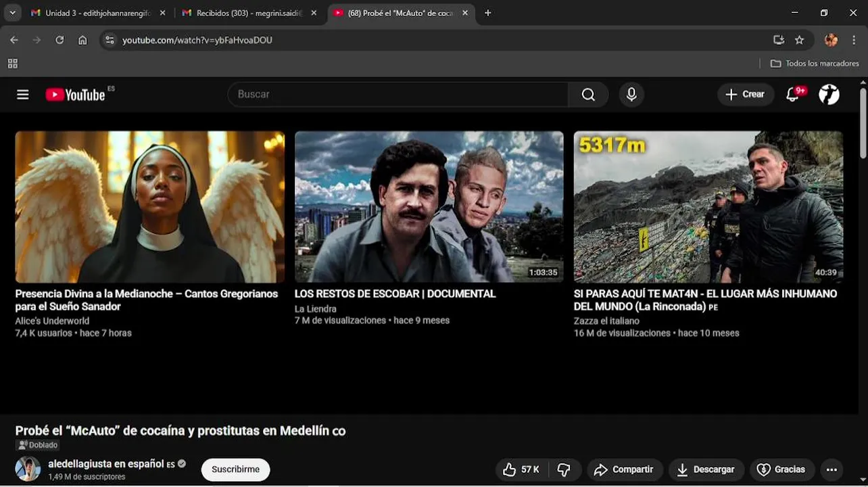Dislike the video with thumbs down

[564, 469]
